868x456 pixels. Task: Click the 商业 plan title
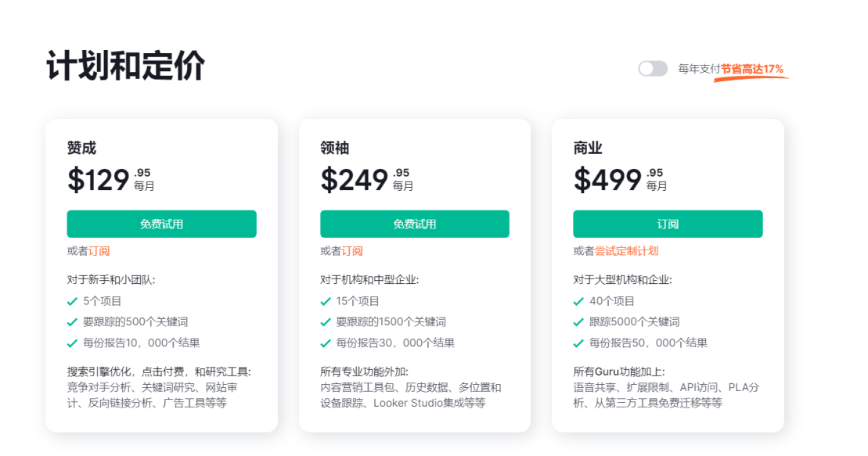[x=588, y=148]
